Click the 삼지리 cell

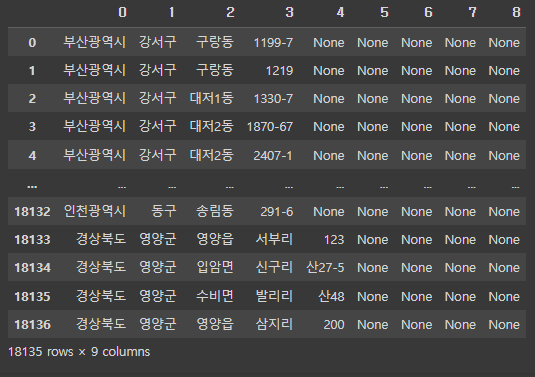point(274,324)
